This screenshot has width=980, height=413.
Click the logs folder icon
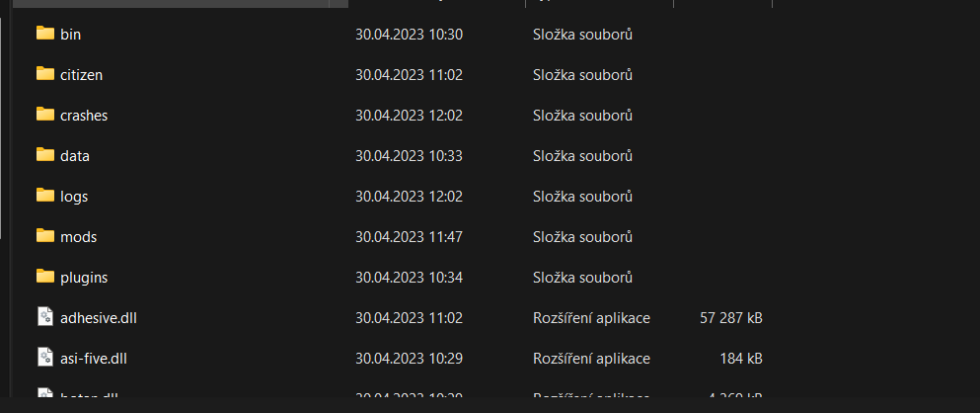click(45, 196)
